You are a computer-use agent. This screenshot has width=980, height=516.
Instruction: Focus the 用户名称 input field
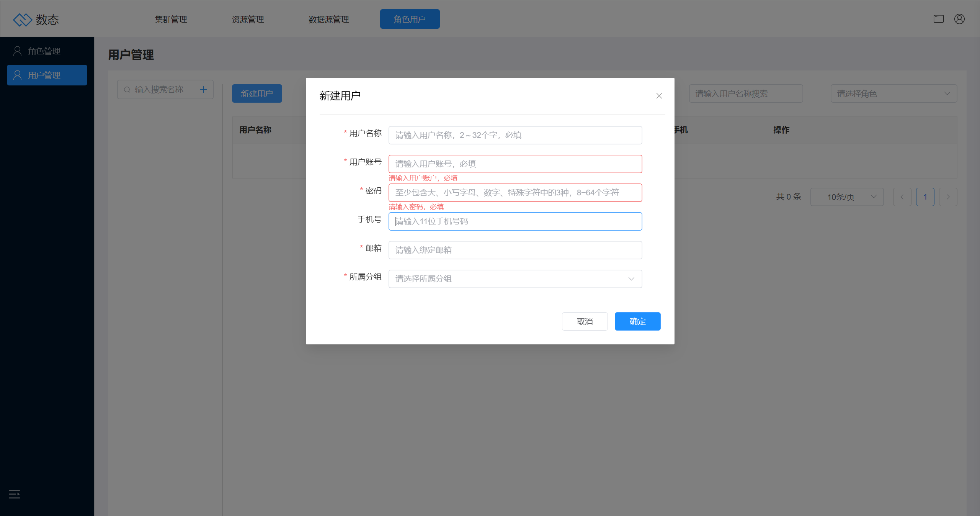tap(515, 135)
